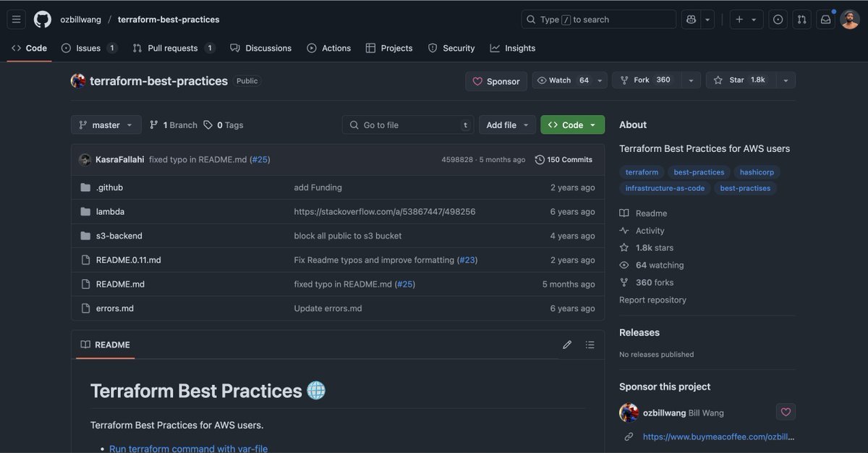Open Copilot chat icon
Image resolution: width=868 pixels, height=453 pixels.
[x=692, y=20]
